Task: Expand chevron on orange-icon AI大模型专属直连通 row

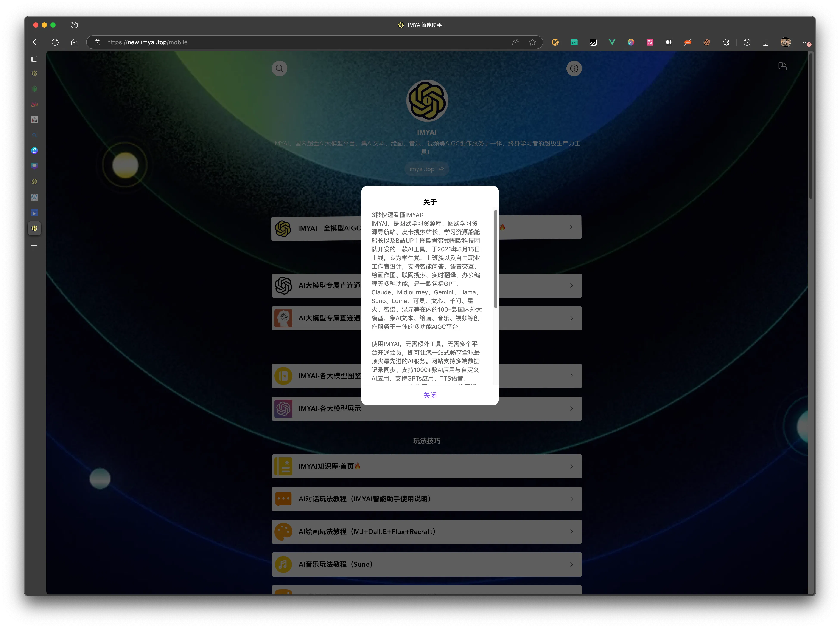Action: point(571,318)
